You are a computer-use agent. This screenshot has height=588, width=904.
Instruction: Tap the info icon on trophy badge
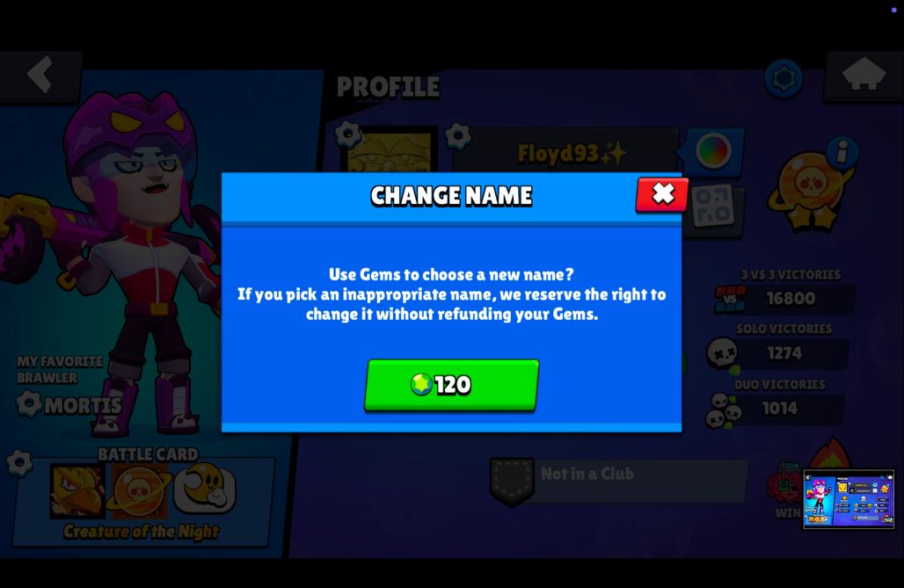pos(842,151)
